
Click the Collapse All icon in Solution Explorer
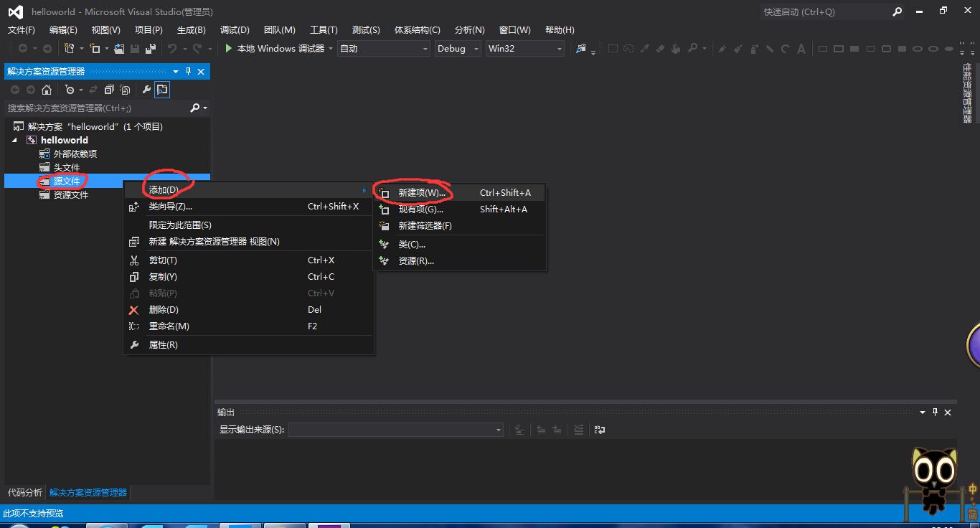pyautogui.click(x=109, y=90)
